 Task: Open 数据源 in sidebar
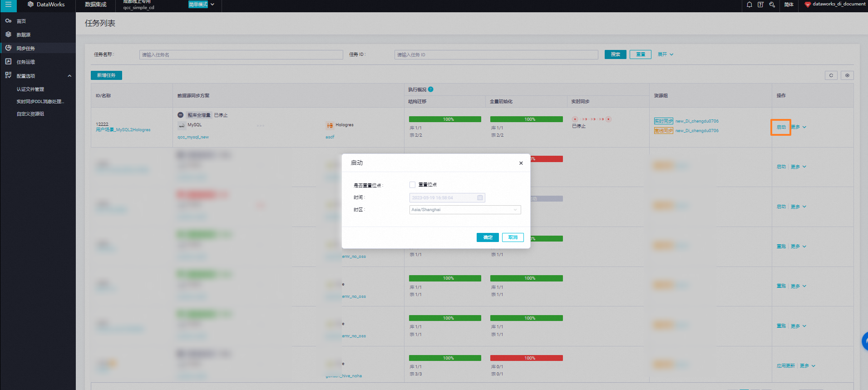coord(24,35)
